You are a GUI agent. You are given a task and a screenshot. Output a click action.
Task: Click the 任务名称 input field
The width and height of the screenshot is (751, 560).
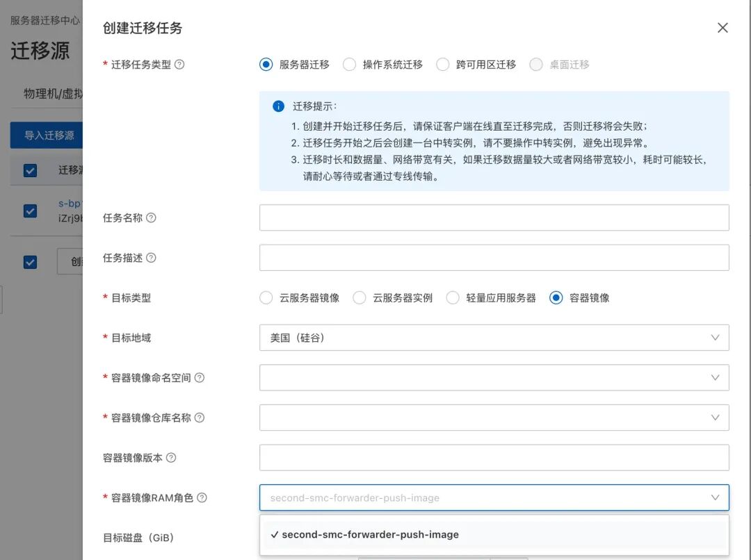pyautogui.click(x=494, y=217)
